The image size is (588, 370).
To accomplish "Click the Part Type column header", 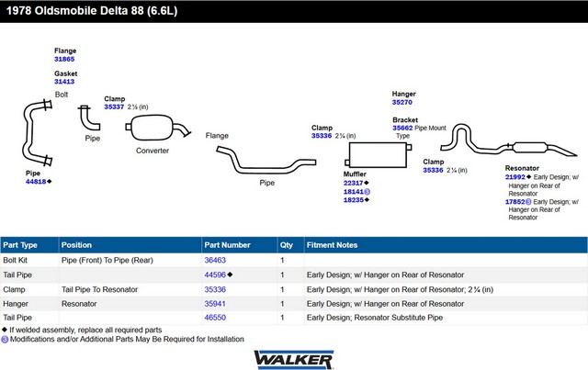I will pyautogui.click(x=29, y=245).
